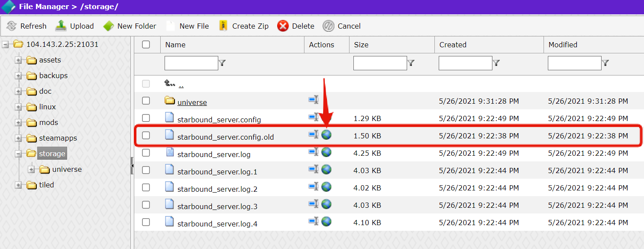Sort by the Name column header
The image size is (644, 249).
coord(175,45)
